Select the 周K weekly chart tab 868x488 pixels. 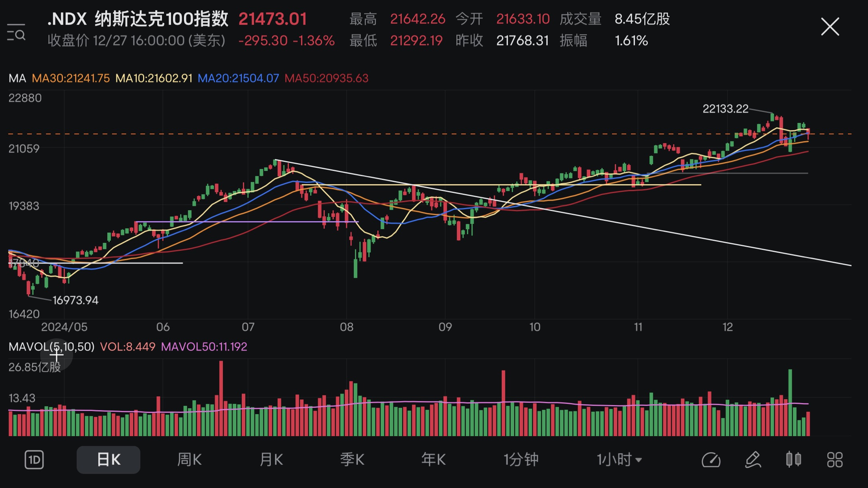(x=189, y=460)
